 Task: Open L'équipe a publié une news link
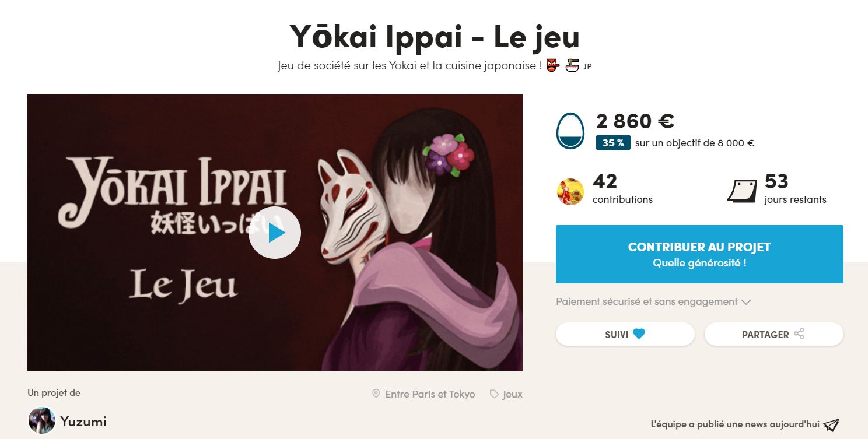point(735,424)
